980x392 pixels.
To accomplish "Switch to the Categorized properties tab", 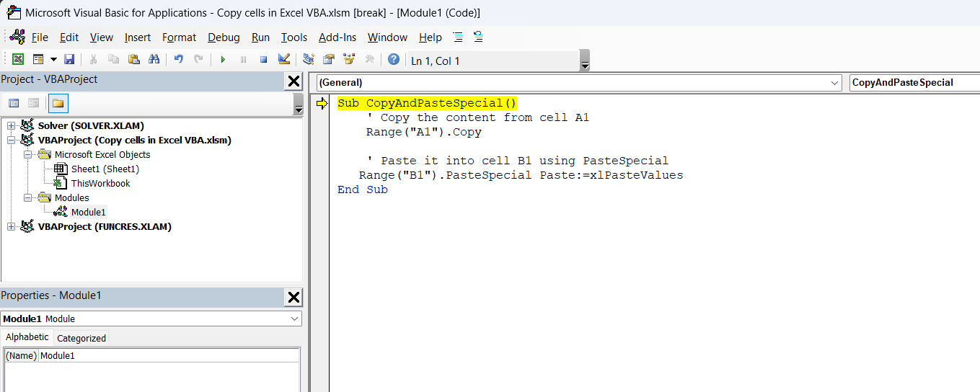I will click(x=81, y=338).
